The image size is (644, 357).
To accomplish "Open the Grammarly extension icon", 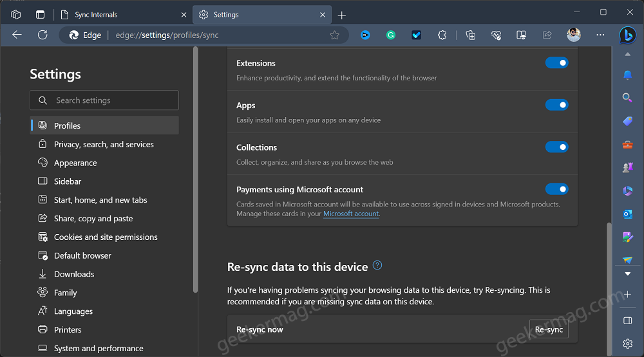I will click(x=391, y=35).
